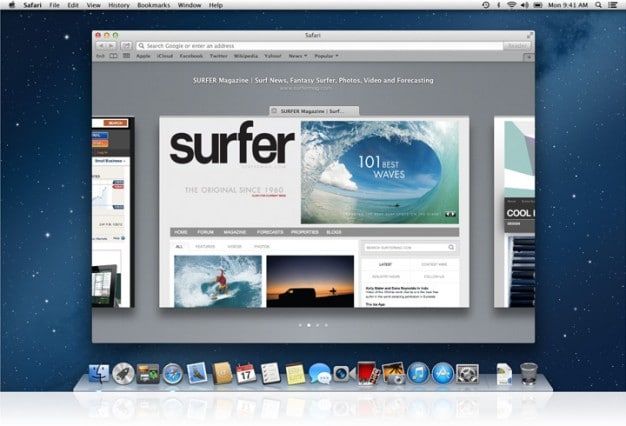Click the volume icon in menu bar
Image resolution: width=626 pixels, height=426 pixels.
[525, 5]
